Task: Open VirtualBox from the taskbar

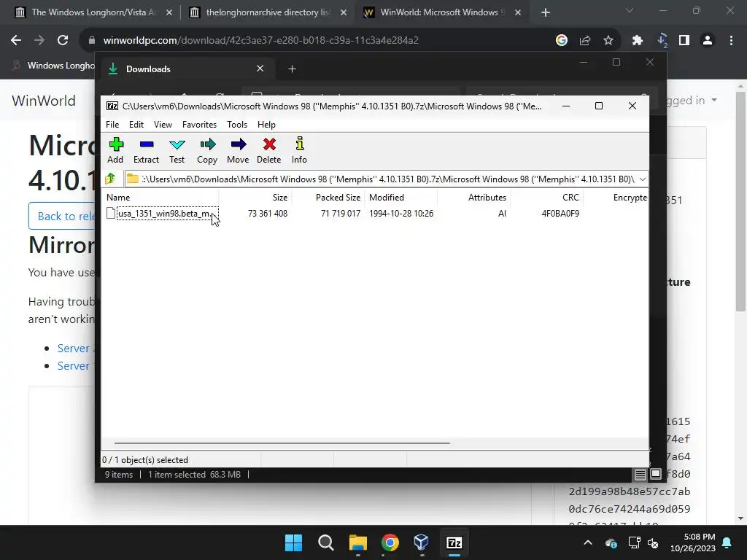Action: 422,542
